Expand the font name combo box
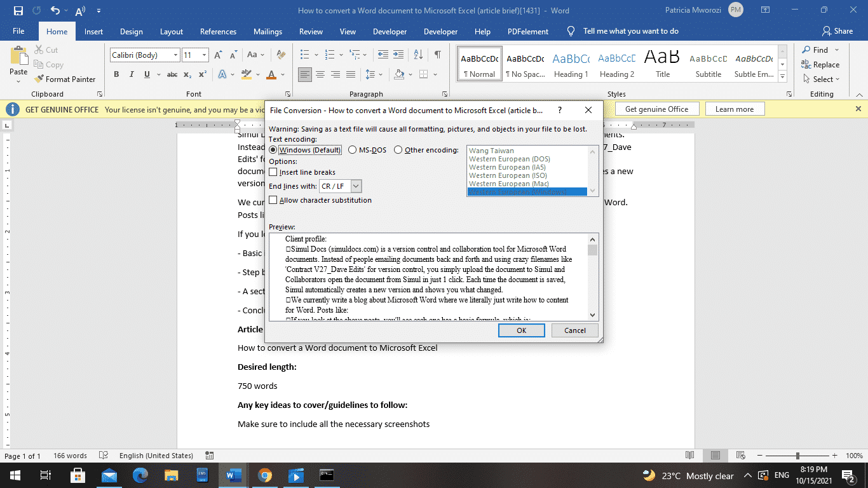This screenshot has height=488, width=868. point(176,55)
